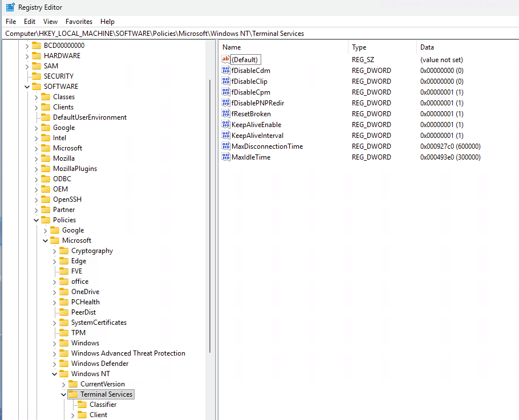Viewport: 519px width, 420px height.
Task: Select the OEM key
Action: (x=60, y=189)
